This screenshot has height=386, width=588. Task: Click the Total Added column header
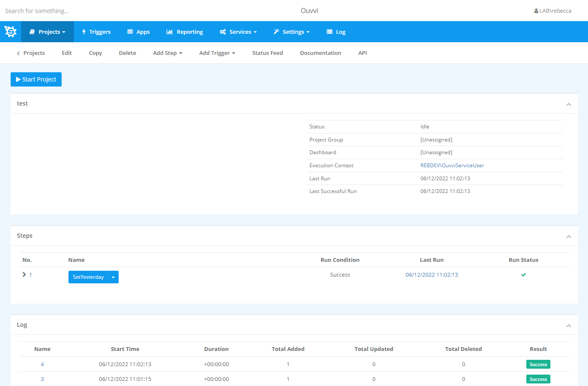pos(288,349)
